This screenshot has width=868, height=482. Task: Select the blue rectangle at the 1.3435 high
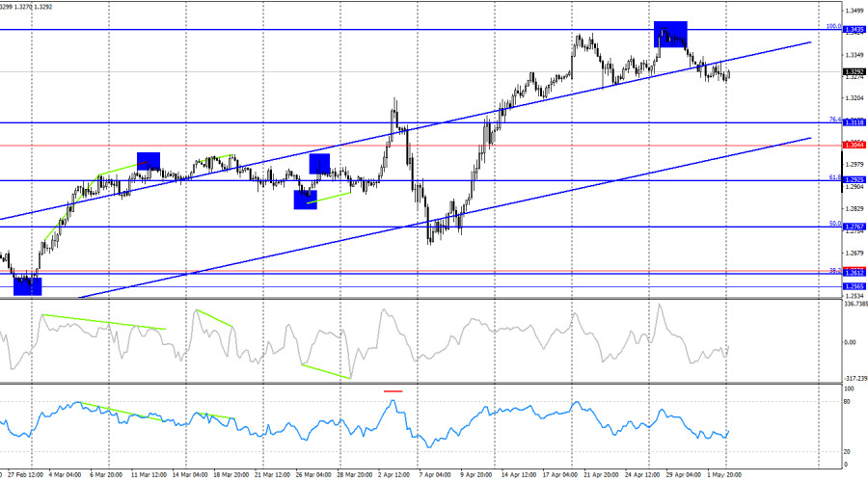(670, 34)
